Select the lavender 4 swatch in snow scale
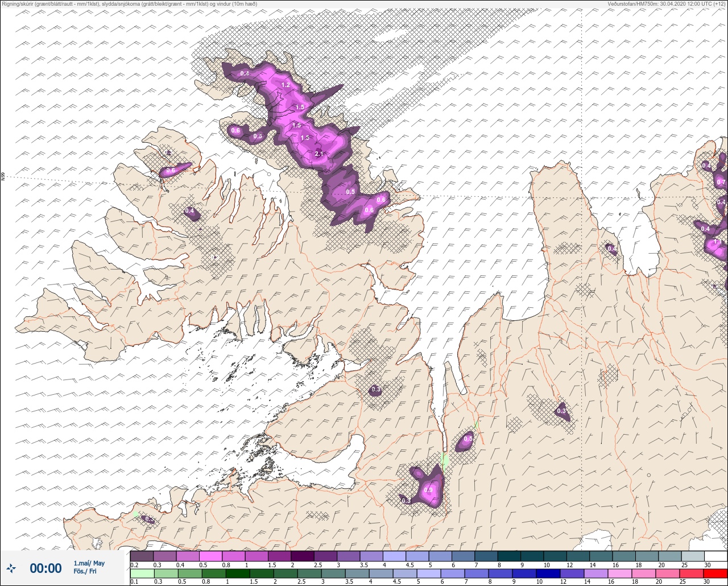This screenshot has height=586, width=728. click(x=394, y=556)
